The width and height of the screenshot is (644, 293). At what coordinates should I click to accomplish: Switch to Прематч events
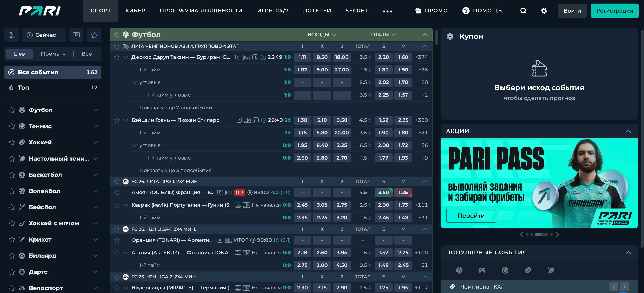(x=53, y=54)
